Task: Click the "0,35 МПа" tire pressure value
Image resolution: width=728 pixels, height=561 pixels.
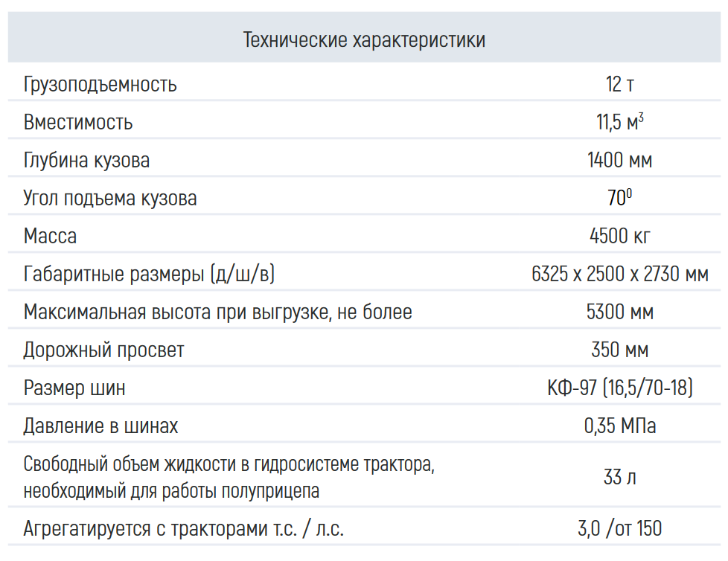Action: 619,426
